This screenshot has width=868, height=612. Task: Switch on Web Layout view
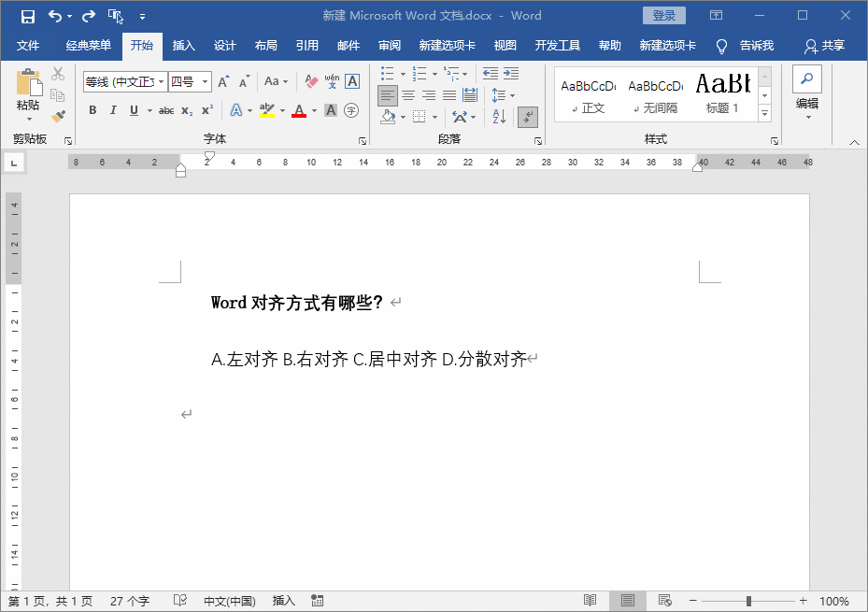(665, 601)
